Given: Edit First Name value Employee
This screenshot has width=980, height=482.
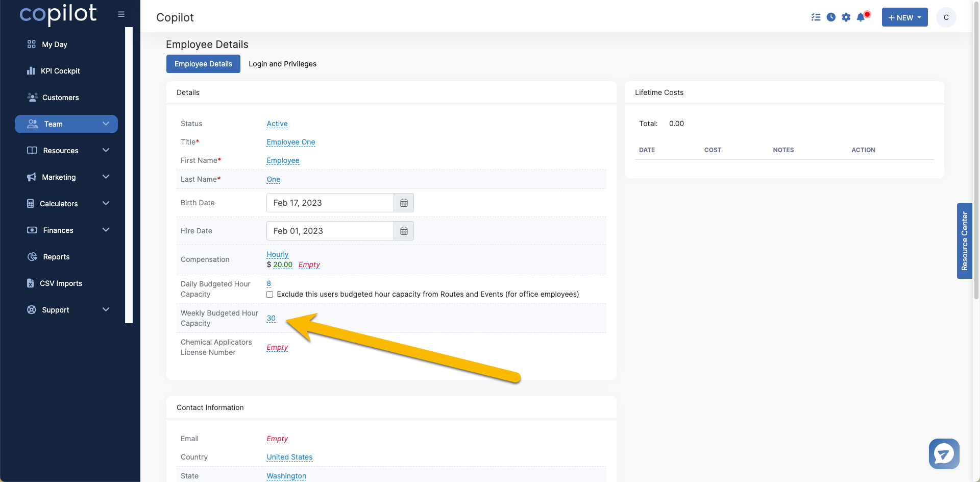Looking at the screenshot, I should point(283,160).
